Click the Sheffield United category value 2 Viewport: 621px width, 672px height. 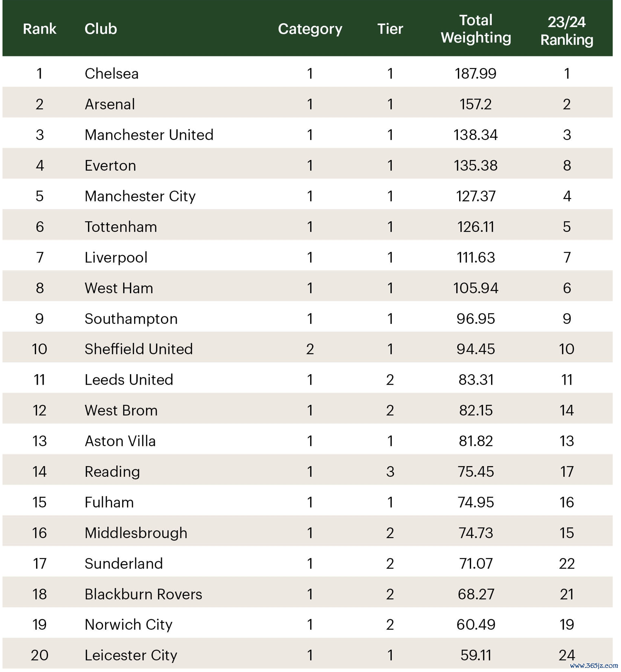(310, 349)
